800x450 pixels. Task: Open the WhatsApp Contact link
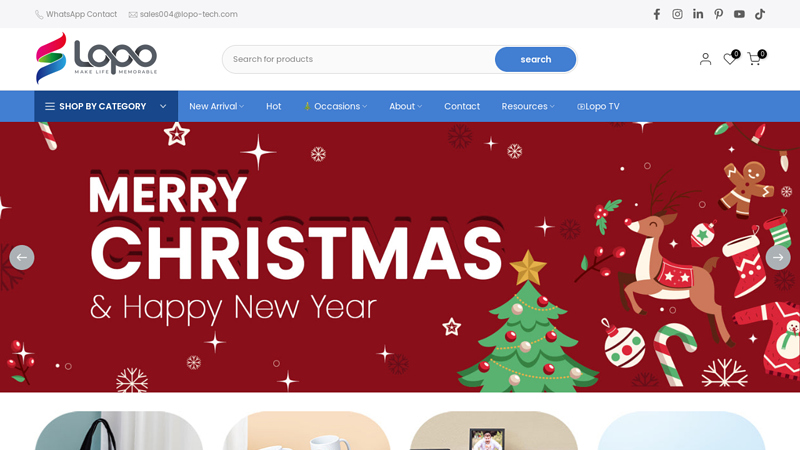(x=76, y=14)
